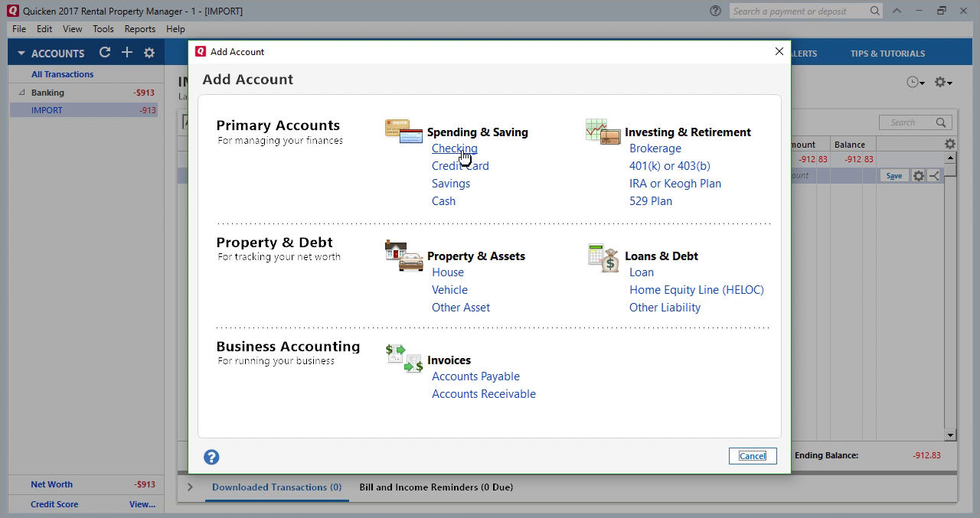Viewport: 980px width, 518px height.
Task: Open the reminders clock dropdown icon
Action: click(x=916, y=83)
